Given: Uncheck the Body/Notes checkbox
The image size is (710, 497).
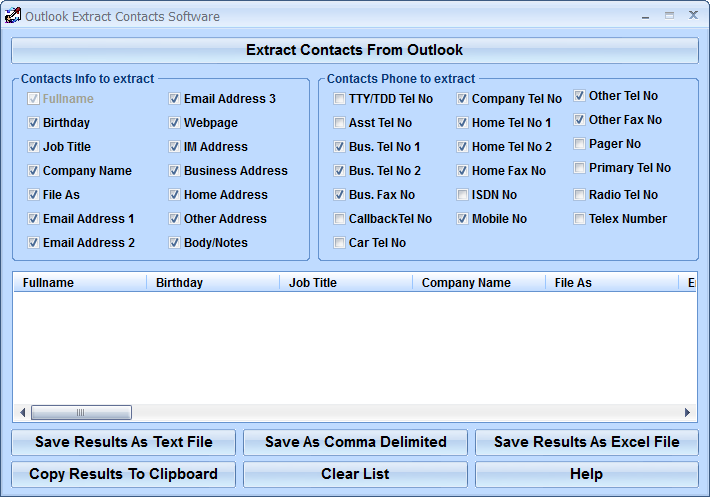Looking at the screenshot, I should click(175, 243).
